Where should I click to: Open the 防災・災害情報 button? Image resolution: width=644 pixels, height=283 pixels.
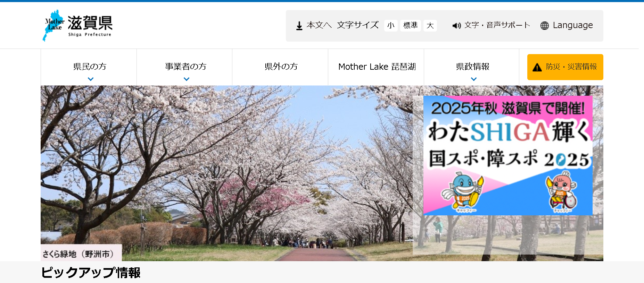click(x=565, y=67)
